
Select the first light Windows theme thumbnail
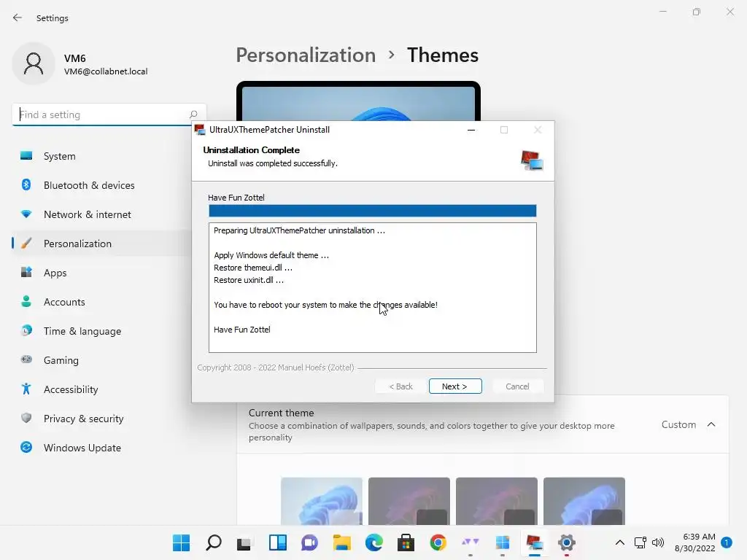(x=322, y=501)
